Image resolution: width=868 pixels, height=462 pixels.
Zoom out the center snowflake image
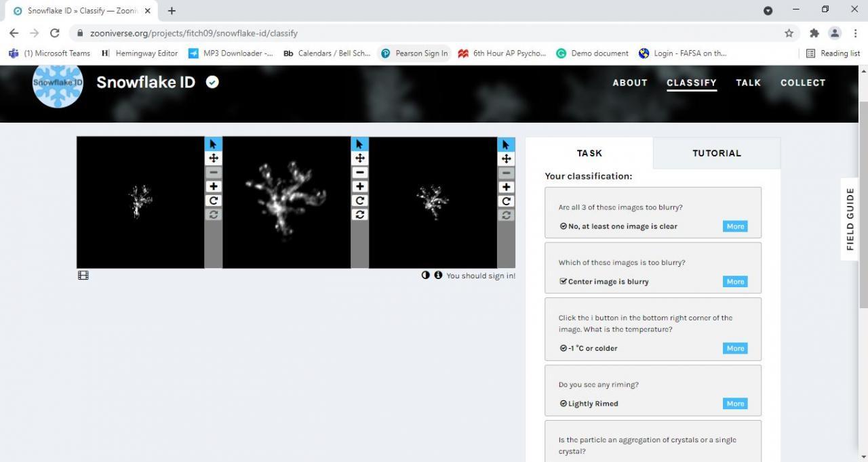tap(359, 172)
